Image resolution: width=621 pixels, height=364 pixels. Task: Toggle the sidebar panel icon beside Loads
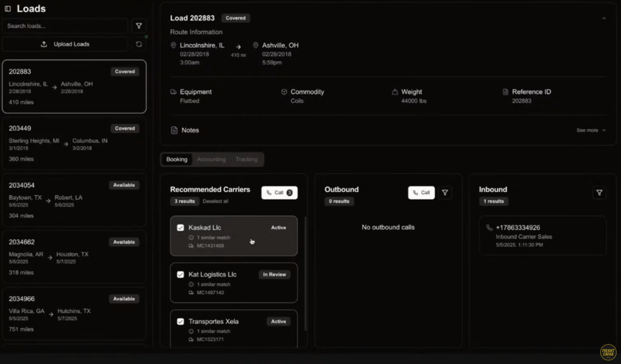tap(8, 9)
